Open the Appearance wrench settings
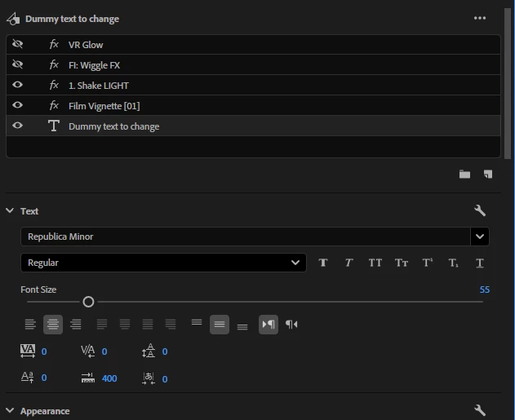This screenshot has width=515, height=420. 480,410
